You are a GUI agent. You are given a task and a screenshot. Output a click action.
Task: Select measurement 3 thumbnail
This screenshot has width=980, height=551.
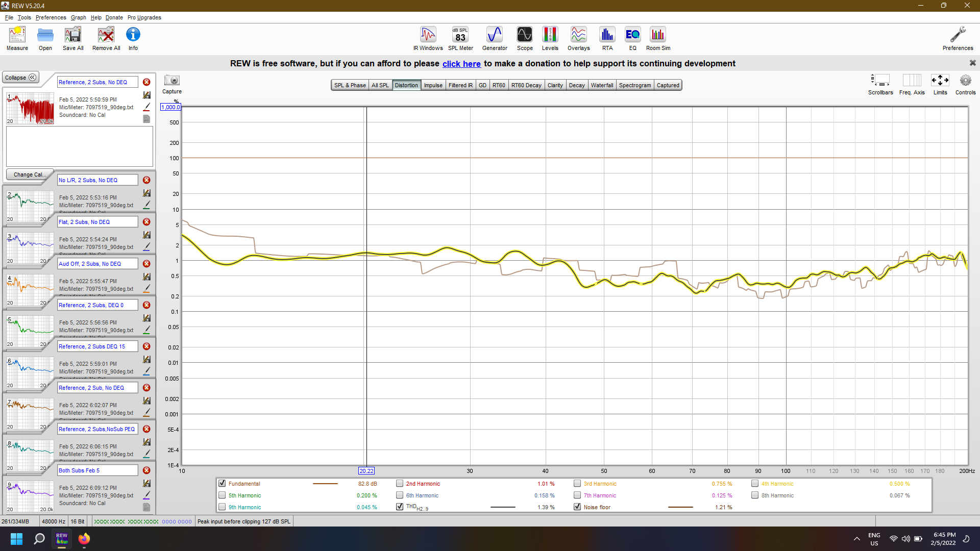pyautogui.click(x=30, y=248)
